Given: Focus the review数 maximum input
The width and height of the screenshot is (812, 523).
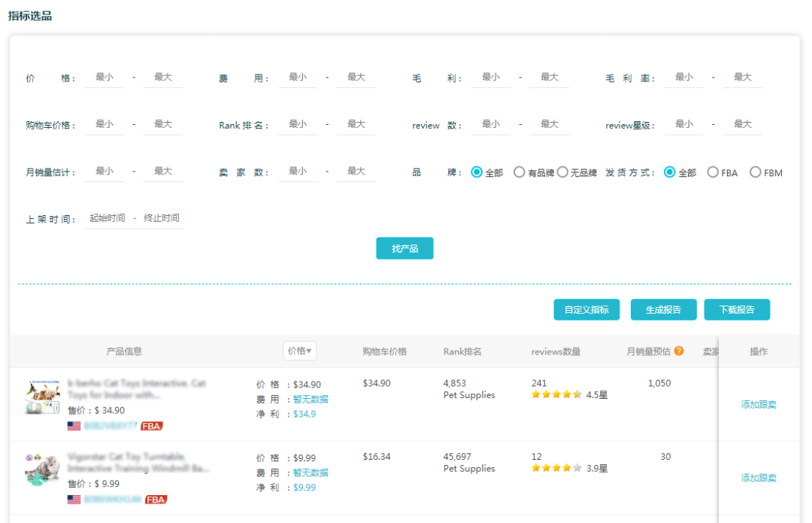Looking at the screenshot, I should 550,125.
